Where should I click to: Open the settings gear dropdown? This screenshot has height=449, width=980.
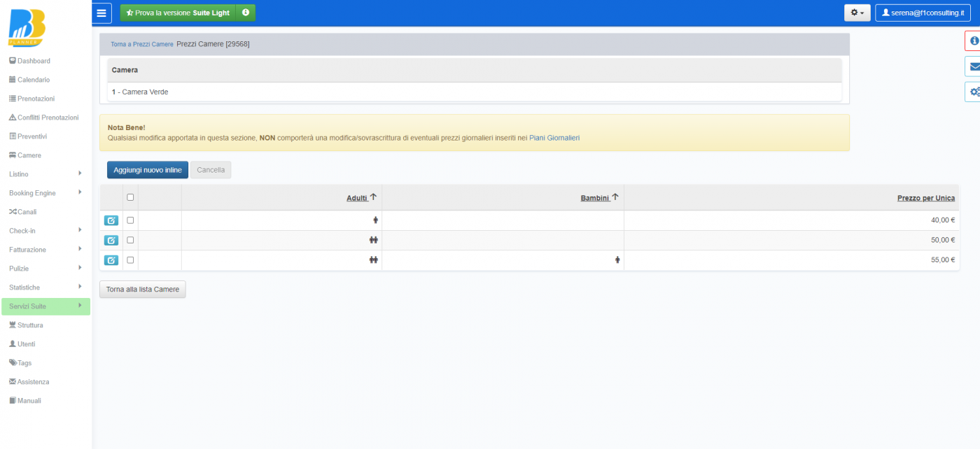point(857,13)
